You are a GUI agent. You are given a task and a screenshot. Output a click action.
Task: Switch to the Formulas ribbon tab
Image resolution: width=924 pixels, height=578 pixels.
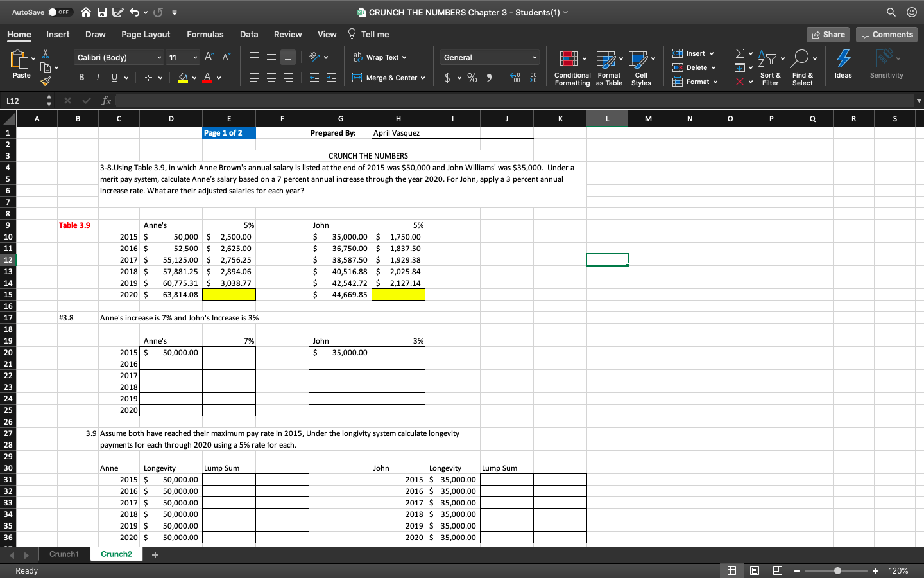[x=205, y=34]
